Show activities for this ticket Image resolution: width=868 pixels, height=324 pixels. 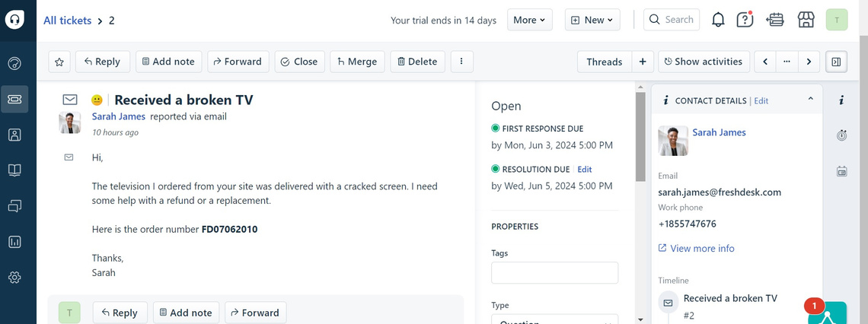pyautogui.click(x=704, y=62)
